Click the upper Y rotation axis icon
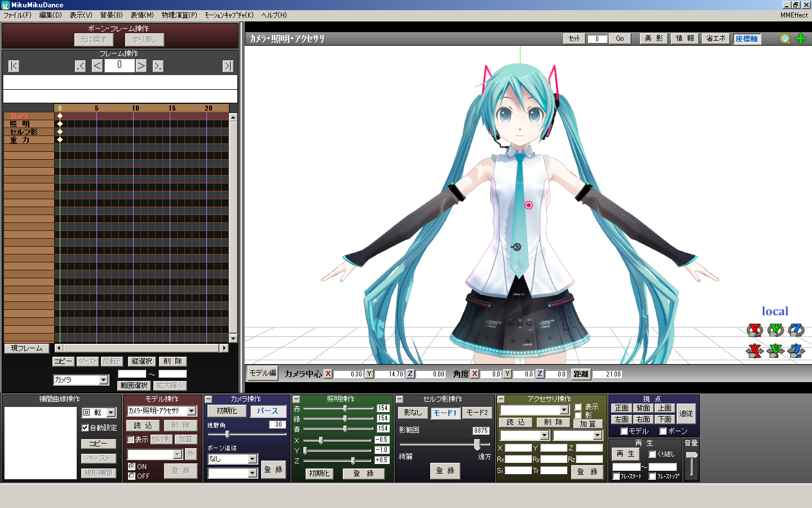 (775, 330)
